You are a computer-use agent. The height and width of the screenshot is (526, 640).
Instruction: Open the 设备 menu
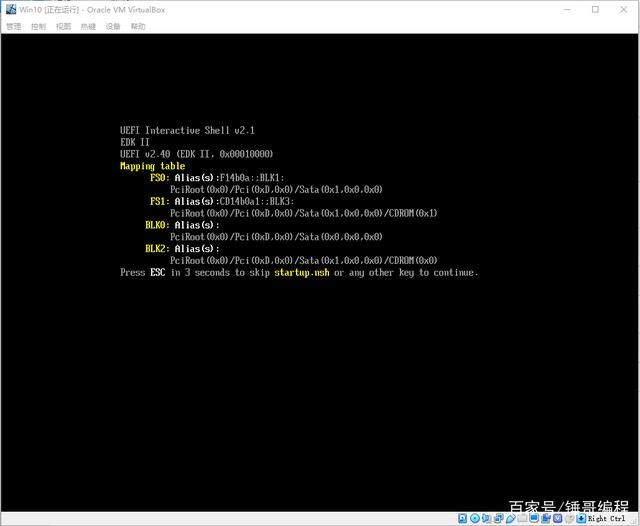(113, 27)
